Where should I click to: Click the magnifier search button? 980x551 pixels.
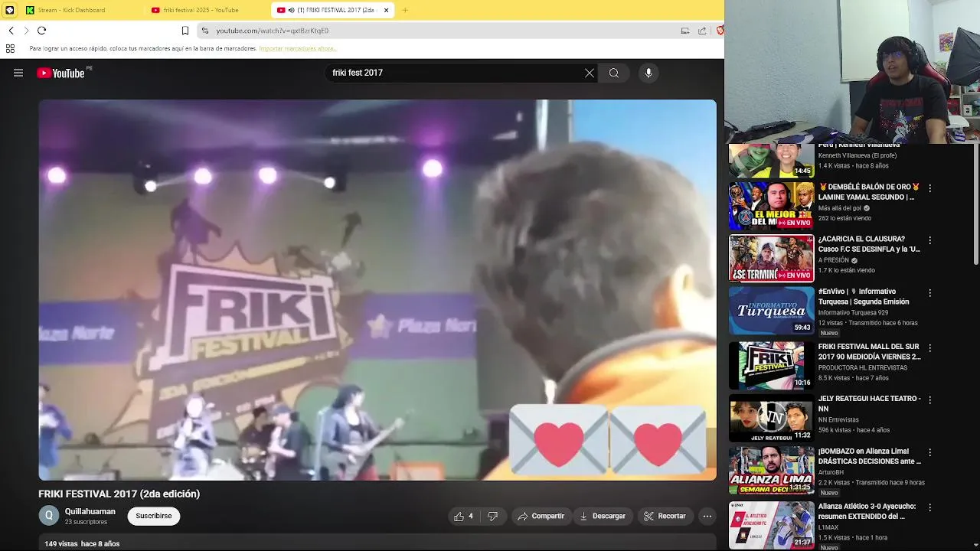point(614,73)
